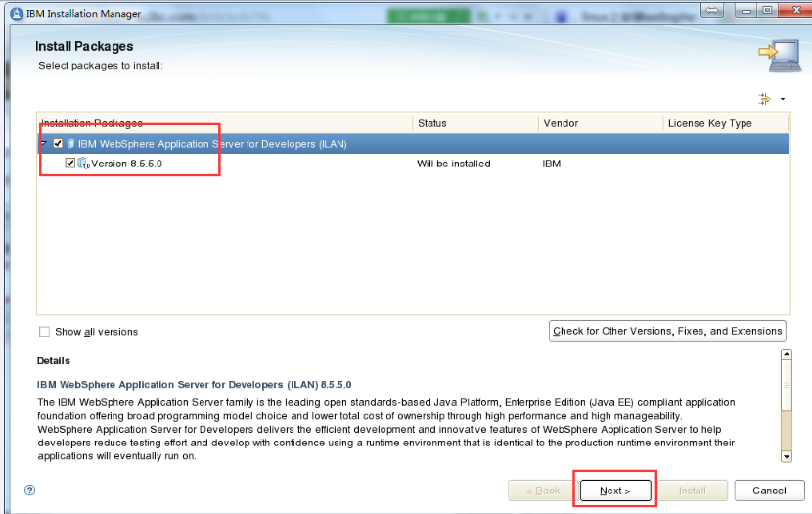Click the IBM Installation Manager title icon

click(17, 14)
